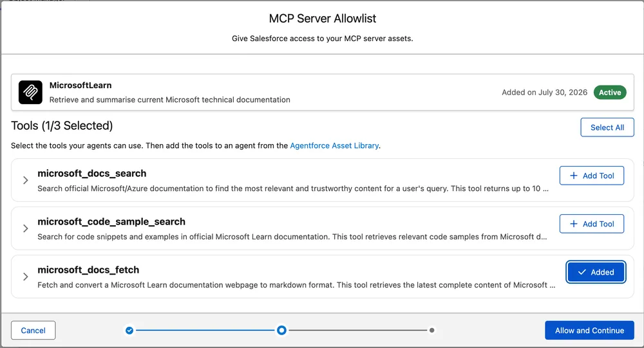Expand the microsoft_docs_fetch tool row
The image size is (644, 348).
[x=26, y=277]
